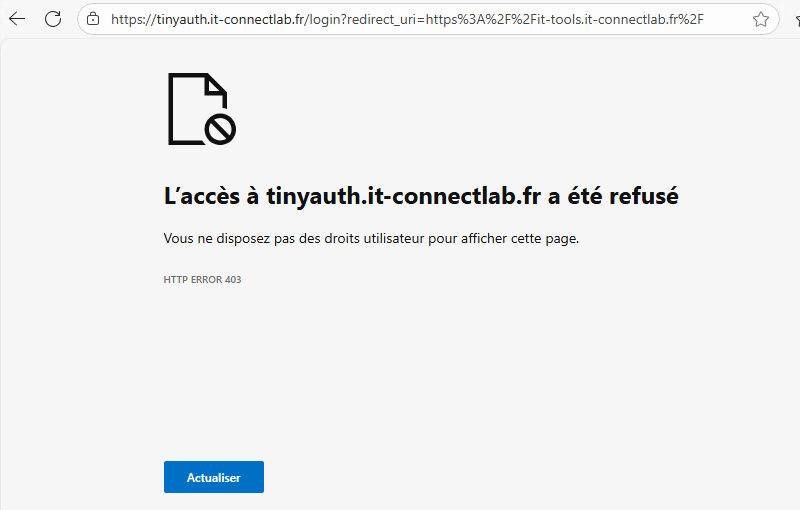Click the browser back arrow

click(17, 19)
